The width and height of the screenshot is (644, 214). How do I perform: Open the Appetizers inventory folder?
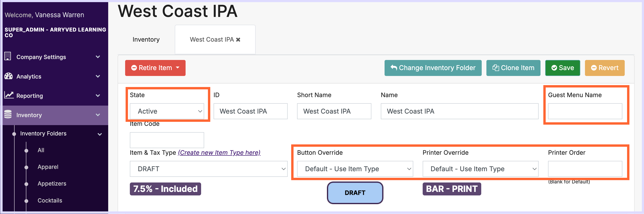pyautogui.click(x=52, y=183)
